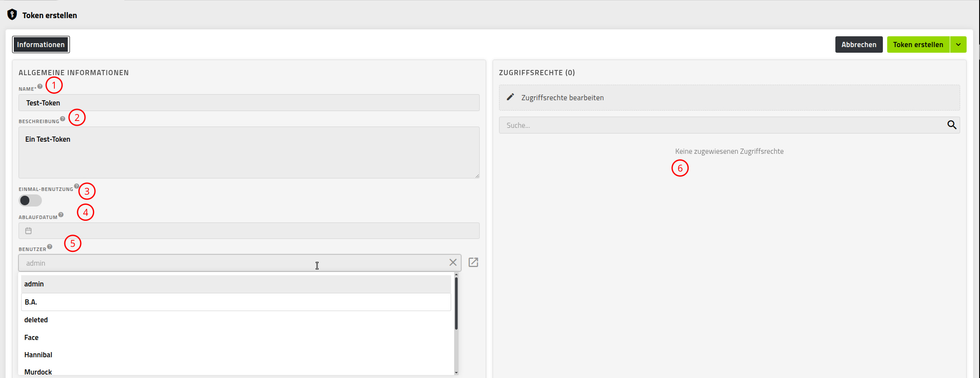980x378 pixels.
Task: Switch to the Informationen tab
Action: click(41, 44)
